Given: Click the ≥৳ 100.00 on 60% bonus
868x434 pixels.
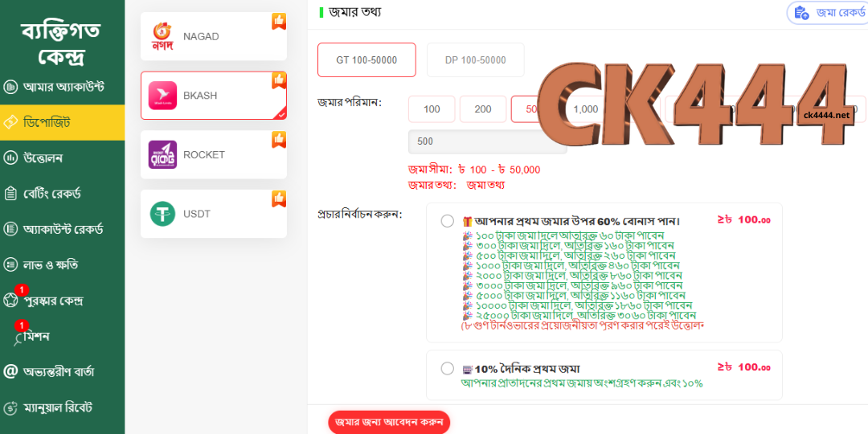Looking at the screenshot, I should [743, 219].
